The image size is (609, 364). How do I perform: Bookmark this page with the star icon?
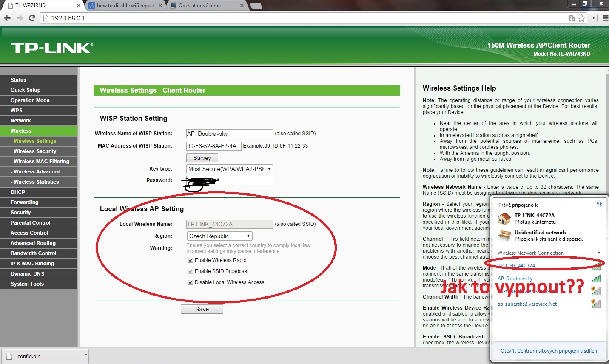tap(582, 18)
